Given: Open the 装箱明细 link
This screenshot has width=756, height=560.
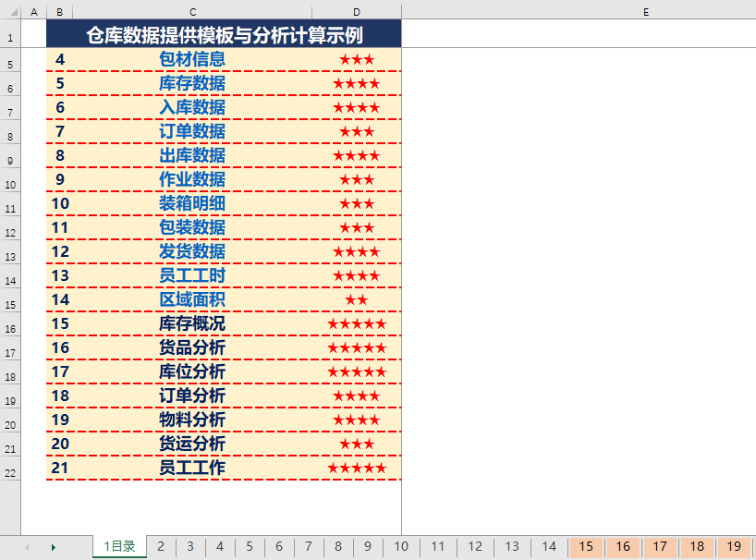Looking at the screenshot, I should click(x=192, y=204).
